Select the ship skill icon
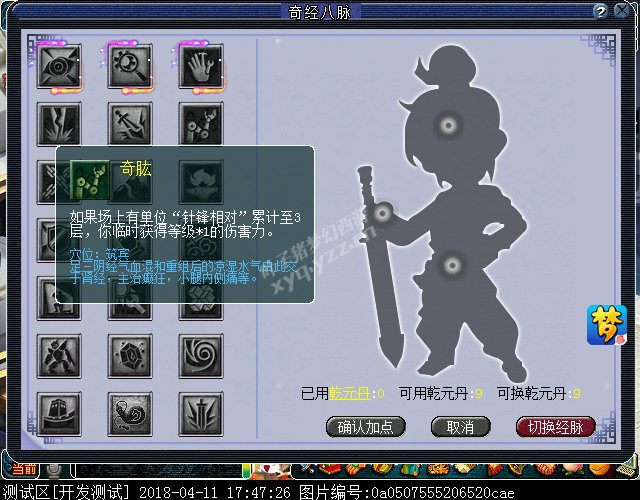The height and width of the screenshot is (500, 640). pyautogui.click(x=59, y=414)
